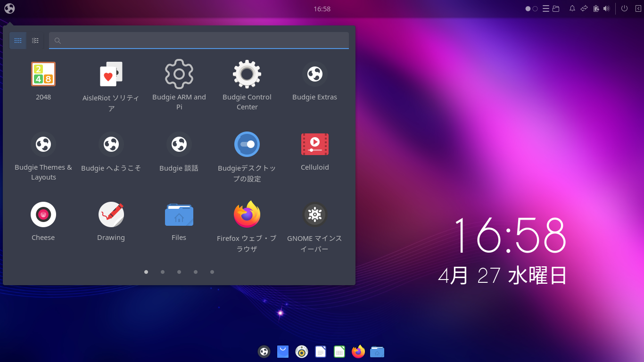Open Budgie Welcome from the dock

pos(264,352)
